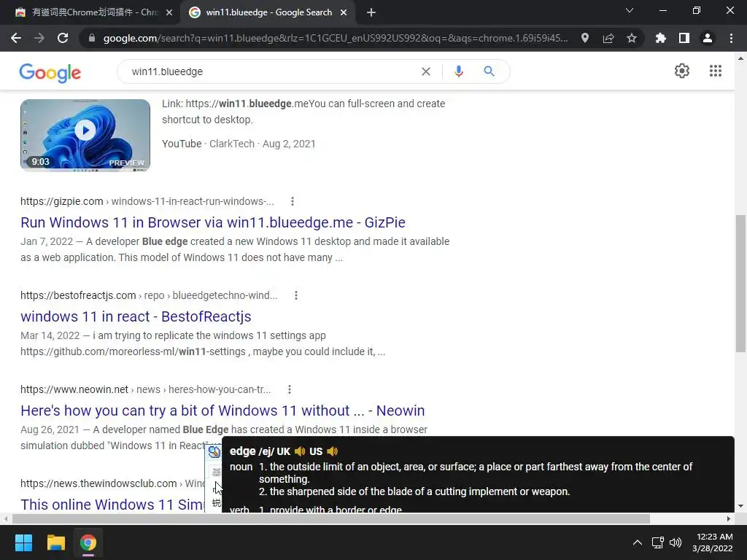This screenshot has width=747, height=560.
Task: Play UK pronunciation of edge
Action: (x=300, y=451)
